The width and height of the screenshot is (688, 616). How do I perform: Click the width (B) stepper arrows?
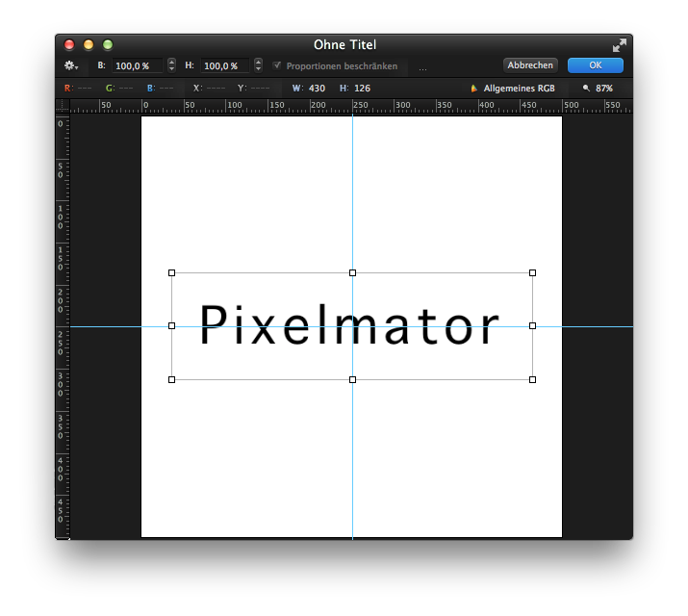coord(171,65)
